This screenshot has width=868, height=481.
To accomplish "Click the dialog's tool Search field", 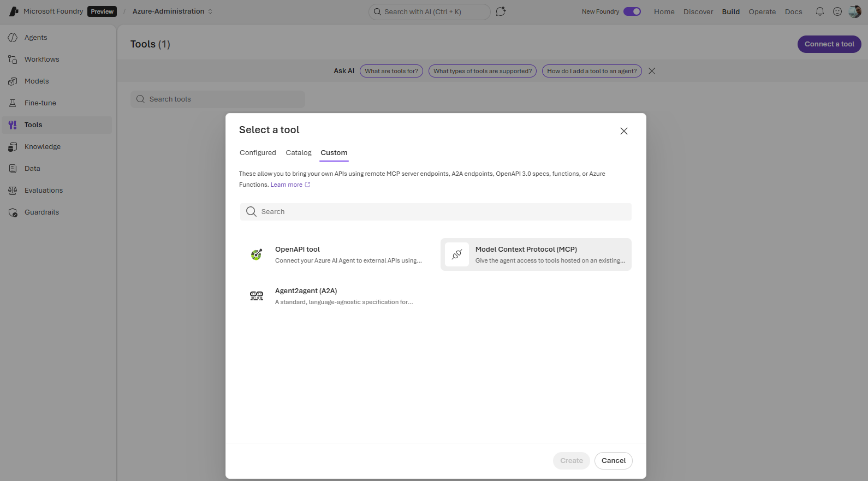I will (x=436, y=212).
